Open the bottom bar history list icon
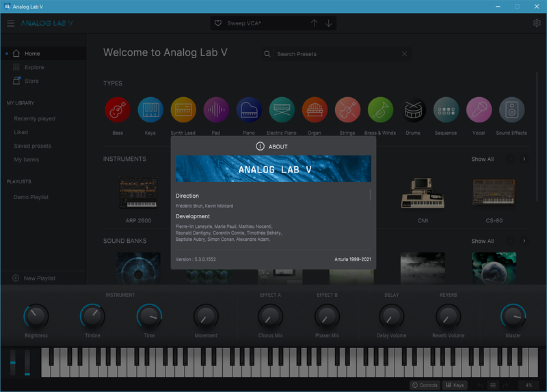This screenshot has height=392, width=547. [493, 385]
